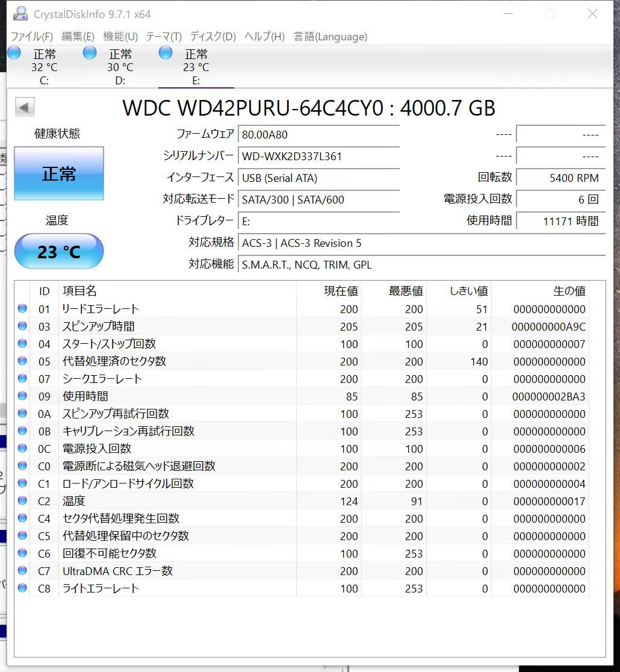
Task: Click the blue status orb for drive C:
Action: point(14,53)
